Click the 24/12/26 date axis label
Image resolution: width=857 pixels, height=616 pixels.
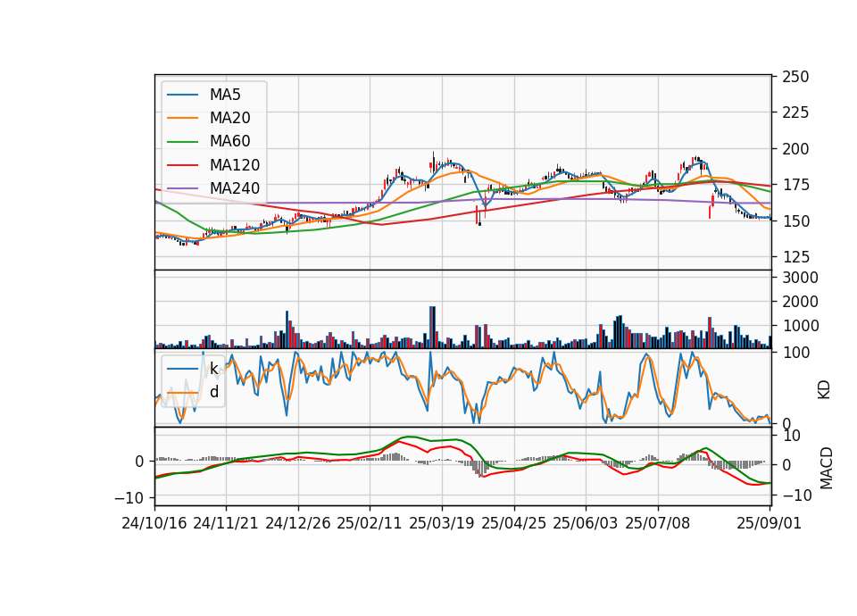[298, 523]
